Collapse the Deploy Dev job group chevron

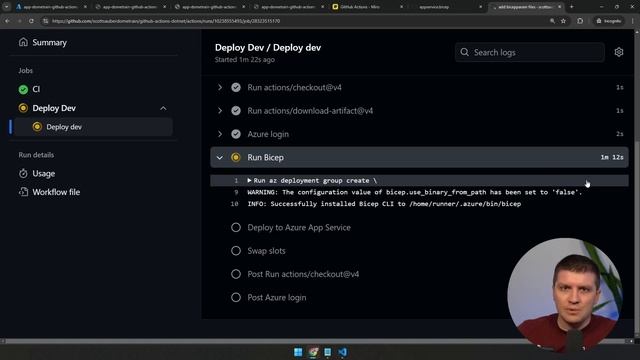coord(163,108)
